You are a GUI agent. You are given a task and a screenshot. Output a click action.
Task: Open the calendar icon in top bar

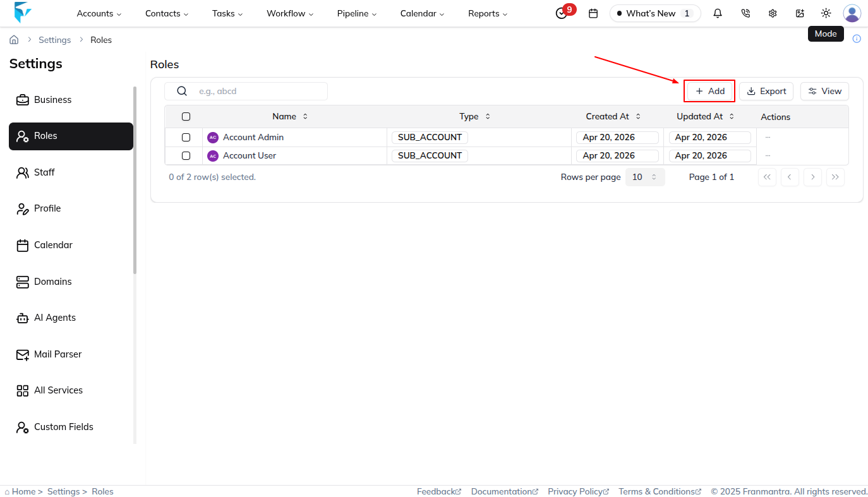tap(593, 13)
